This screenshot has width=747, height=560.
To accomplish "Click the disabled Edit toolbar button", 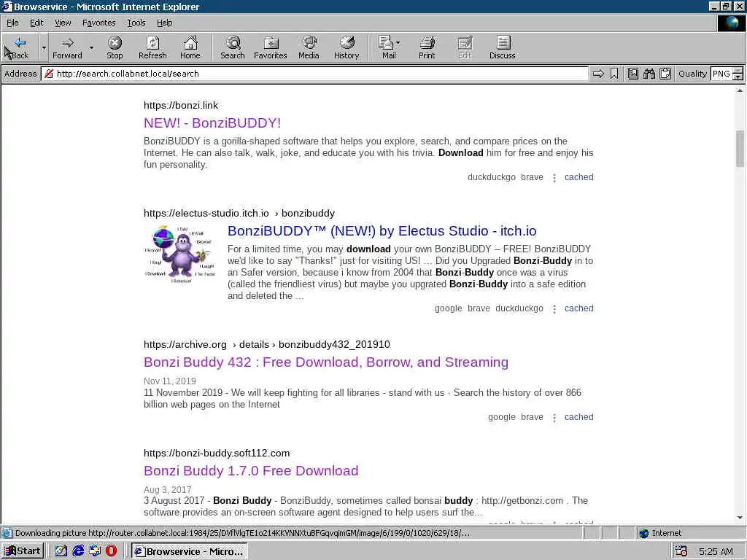I will coord(465,47).
